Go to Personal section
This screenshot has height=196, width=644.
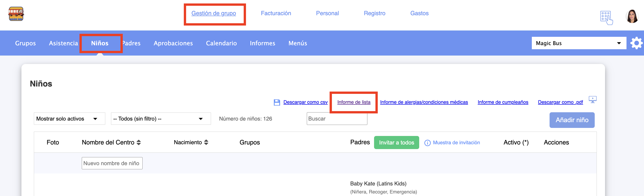coord(327,13)
